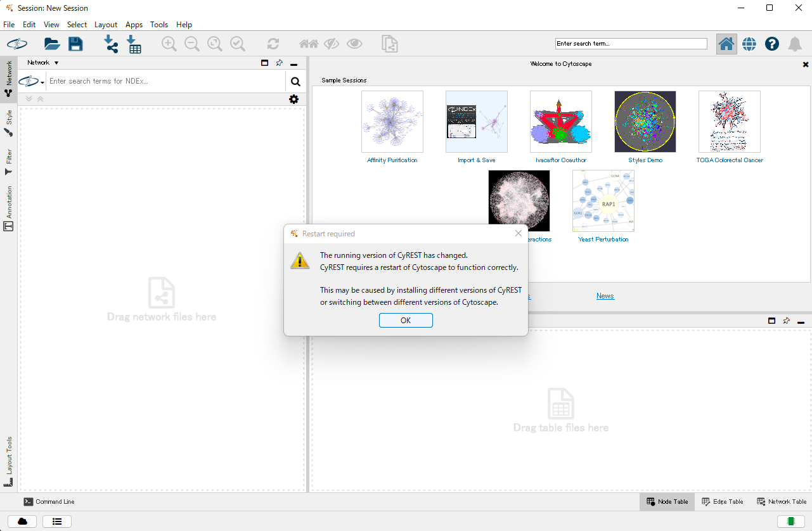Float the Table panel window
This screenshot has height=531, width=812.
(771, 321)
